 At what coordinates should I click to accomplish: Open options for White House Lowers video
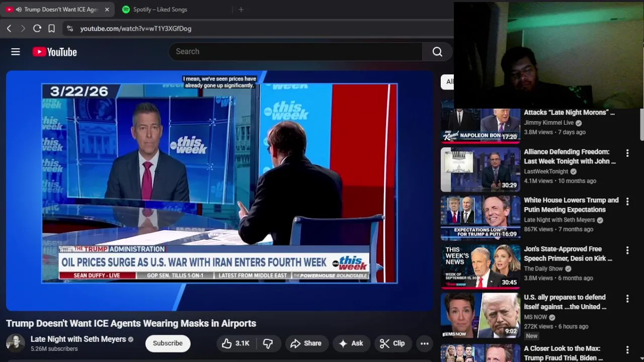click(x=627, y=202)
